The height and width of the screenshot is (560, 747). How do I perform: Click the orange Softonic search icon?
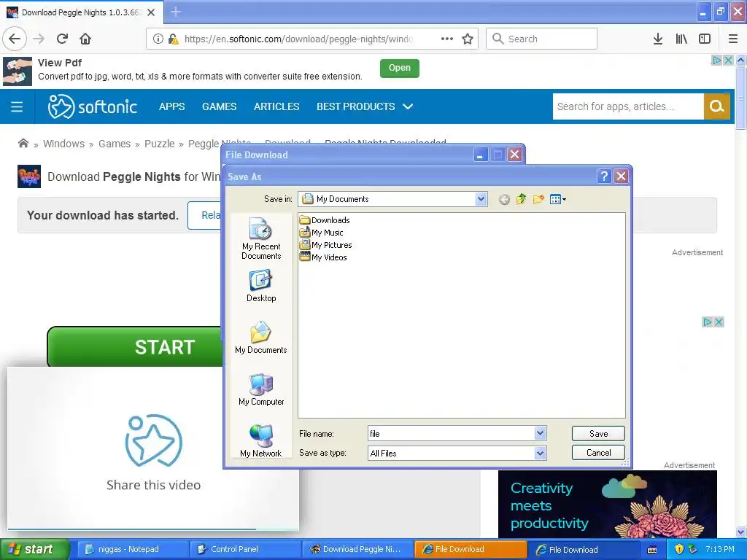point(716,106)
